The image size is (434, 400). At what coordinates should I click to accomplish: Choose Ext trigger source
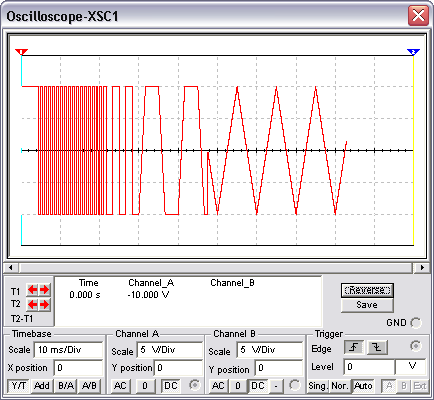click(420, 386)
